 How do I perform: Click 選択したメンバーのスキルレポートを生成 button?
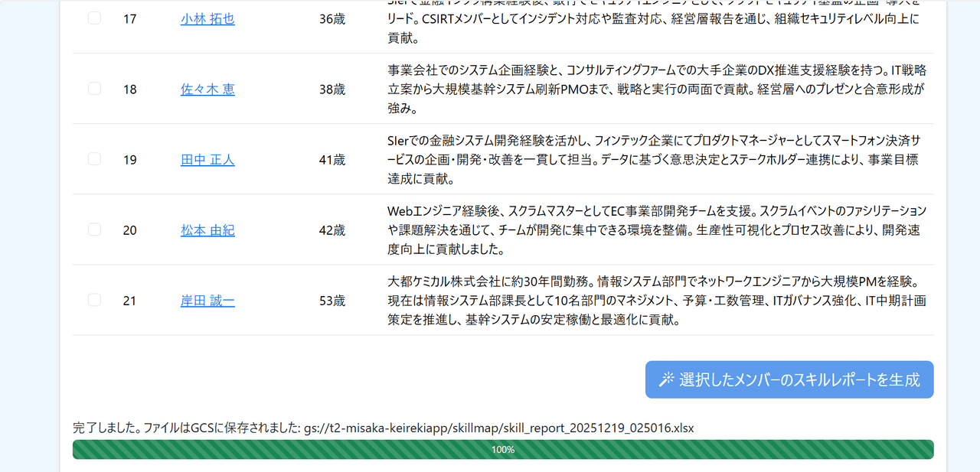point(789,379)
